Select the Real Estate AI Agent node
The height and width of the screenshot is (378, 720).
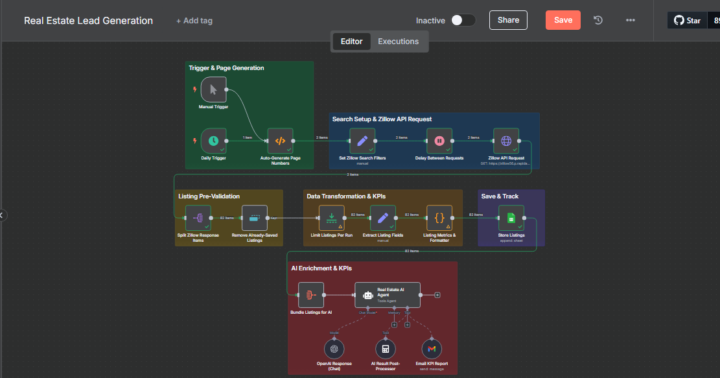(x=388, y=295)
